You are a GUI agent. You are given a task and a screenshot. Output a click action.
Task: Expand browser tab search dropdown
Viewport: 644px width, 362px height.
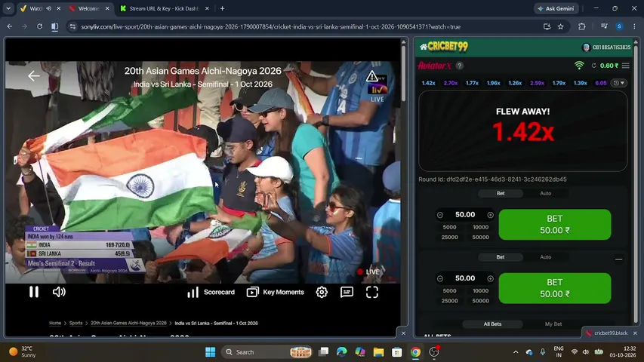(x=8, y=8)
